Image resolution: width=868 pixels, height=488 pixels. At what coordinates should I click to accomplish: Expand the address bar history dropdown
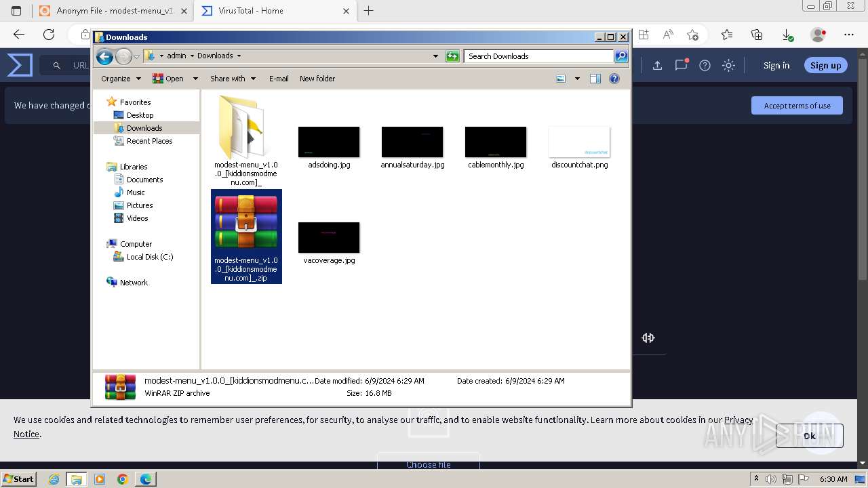(435, 56)
